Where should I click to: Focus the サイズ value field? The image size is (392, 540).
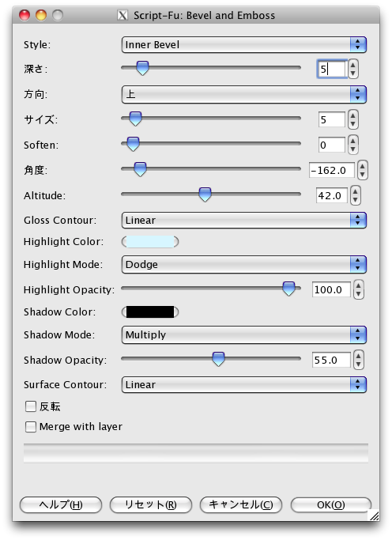point(332,119)
